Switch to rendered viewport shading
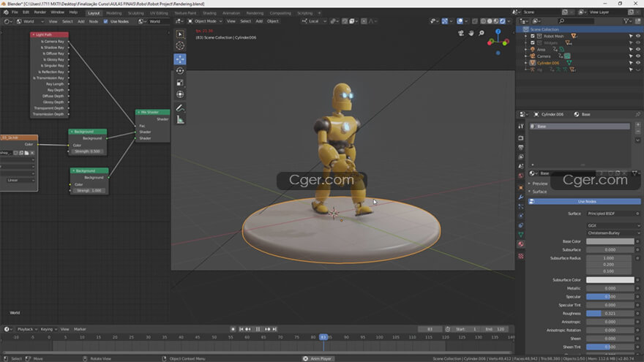This screenshot has width=644, height=362. click(x=502, y=21)
